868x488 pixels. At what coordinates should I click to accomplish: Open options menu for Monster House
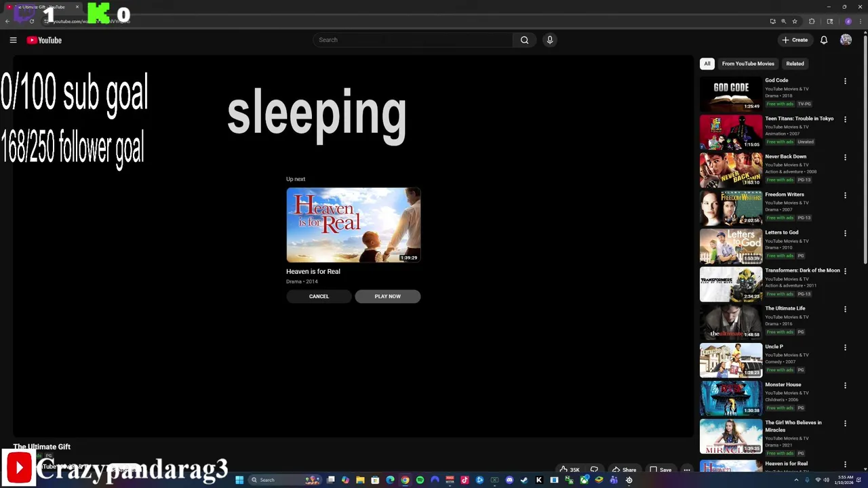pos(845,384)
